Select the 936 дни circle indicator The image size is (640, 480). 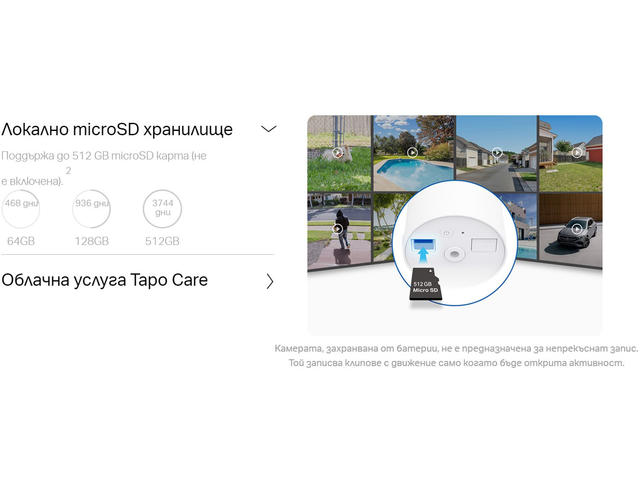(x=91, y=208)
